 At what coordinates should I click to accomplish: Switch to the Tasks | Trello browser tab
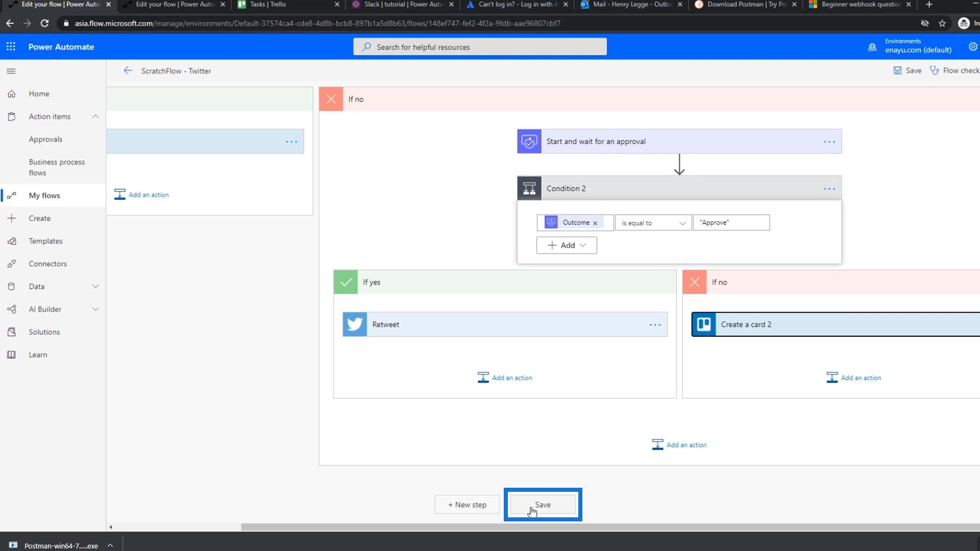tap(268, 4)
